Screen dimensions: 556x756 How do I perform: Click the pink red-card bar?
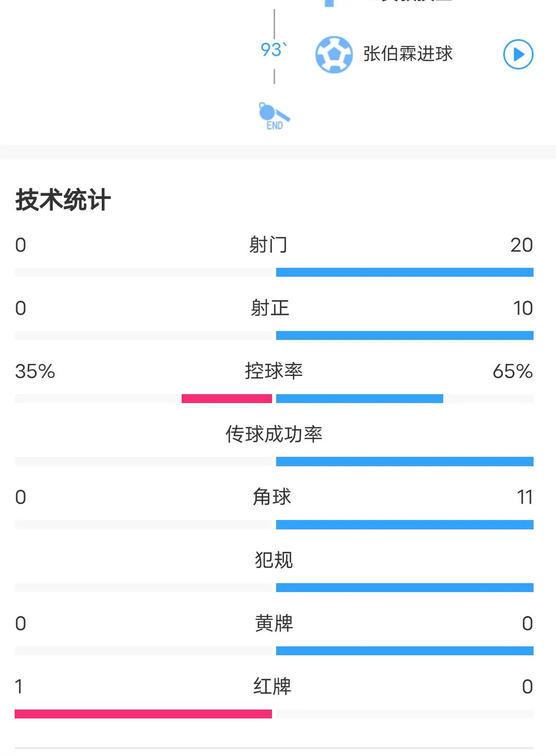[143, 714]
